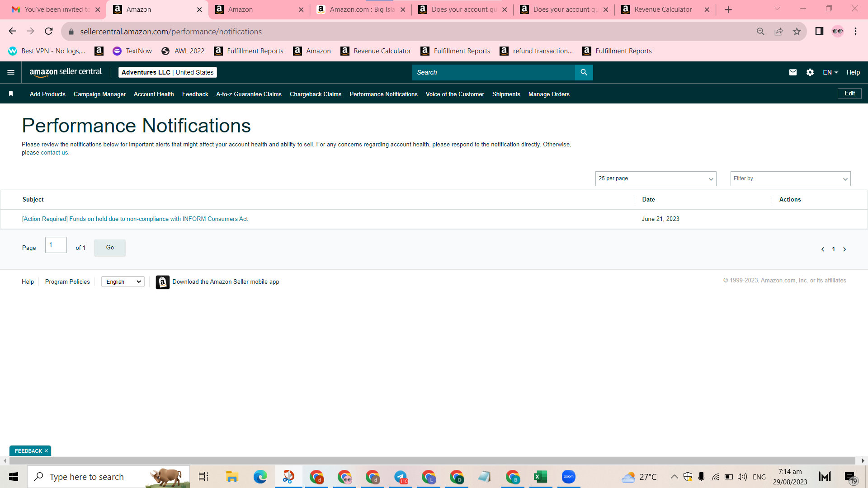The width and height of the screenshot is (868, 488).
Task: Click the Edit button in navigation bar
Action: pyautogui.click(x=849, y=93)
